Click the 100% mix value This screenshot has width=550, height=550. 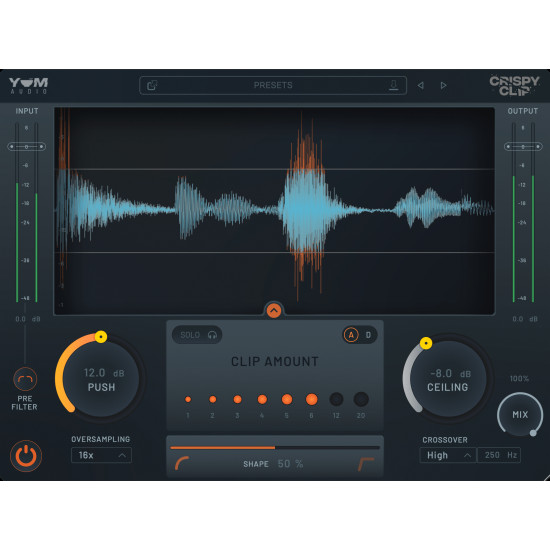519,378
